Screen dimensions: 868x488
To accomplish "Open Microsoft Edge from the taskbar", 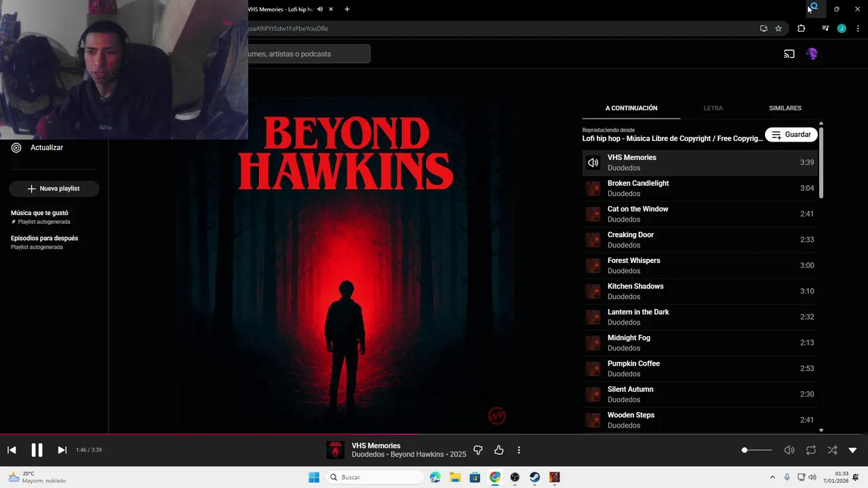I will [435, 477].
